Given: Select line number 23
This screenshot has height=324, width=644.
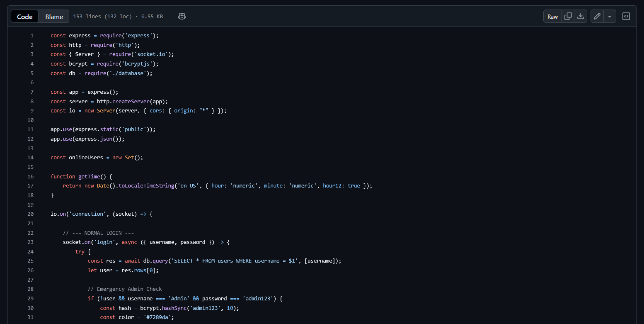Looking at the screenshot, I should coord(30,242).
